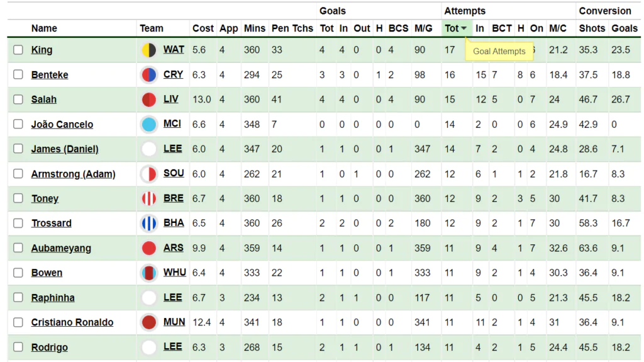Sort by the Mins column header
Screen dimensions: 644x362
254,28
